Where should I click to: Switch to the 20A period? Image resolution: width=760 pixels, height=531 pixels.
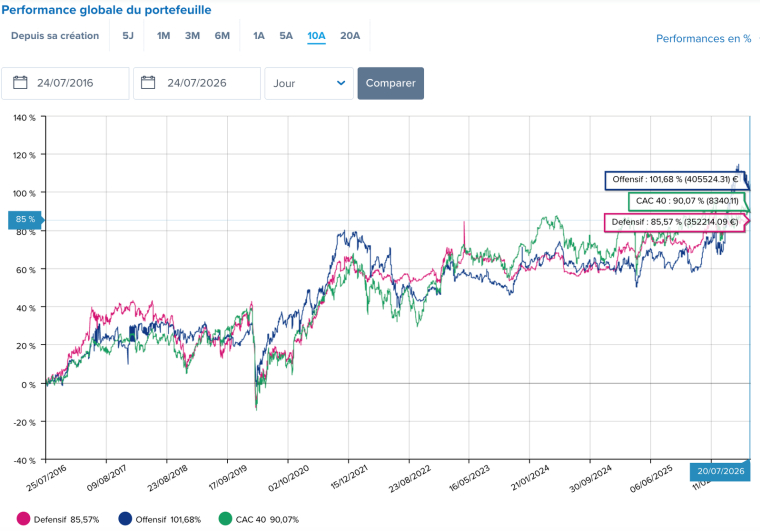tap(350, 36)
